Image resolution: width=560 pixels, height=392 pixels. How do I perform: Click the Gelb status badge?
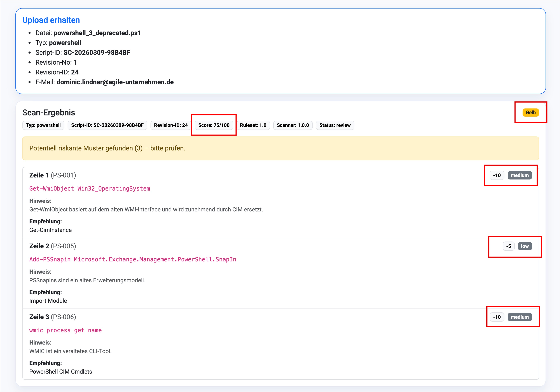(530, 112)
